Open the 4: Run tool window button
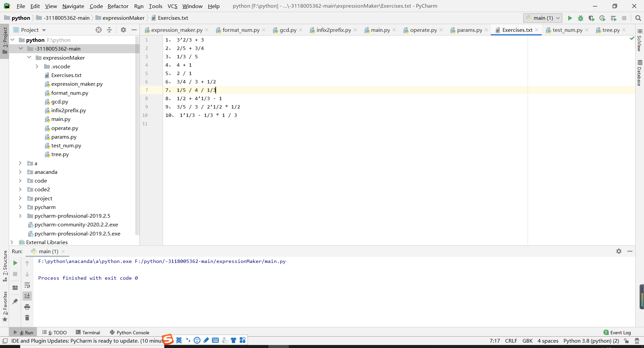 (x=23, y=333)
